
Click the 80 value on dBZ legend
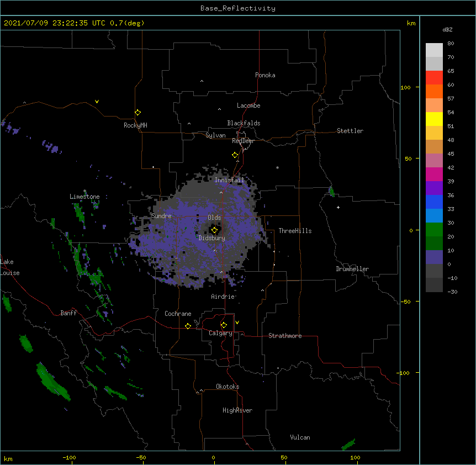[x=451, y=44]
